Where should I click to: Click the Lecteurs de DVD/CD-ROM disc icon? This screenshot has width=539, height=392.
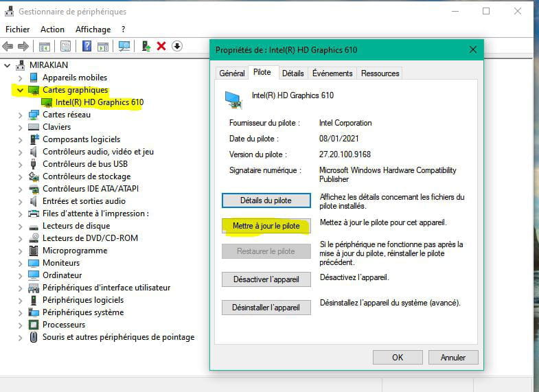click(34, 238)
